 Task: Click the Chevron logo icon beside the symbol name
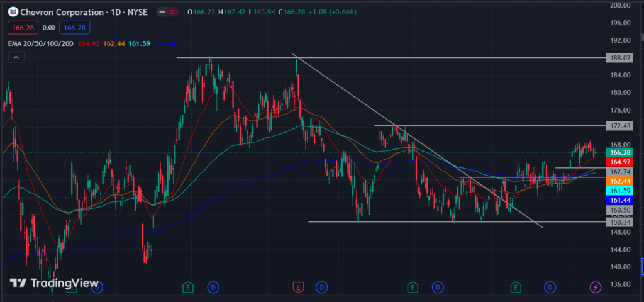click(x=13, y=12)
